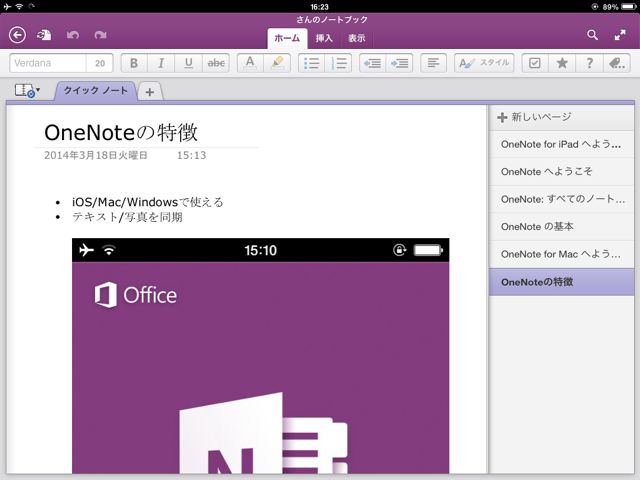
Task: Apply the highlighter color
Action: (277, 63)
